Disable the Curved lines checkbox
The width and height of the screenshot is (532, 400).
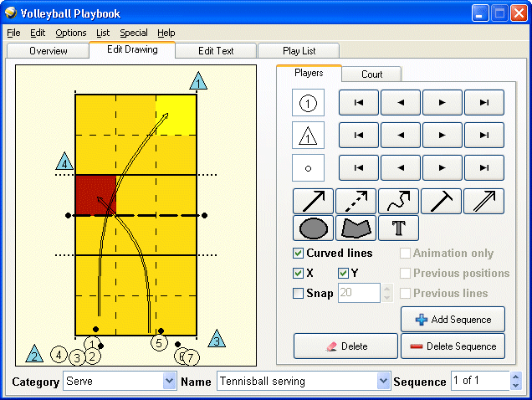tap(299, 254)
